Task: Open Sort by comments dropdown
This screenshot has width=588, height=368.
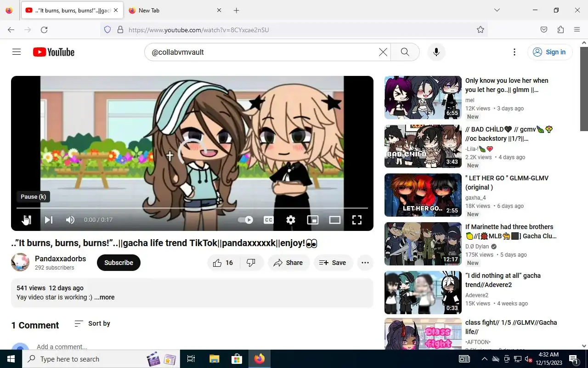Action: [92, 323]
